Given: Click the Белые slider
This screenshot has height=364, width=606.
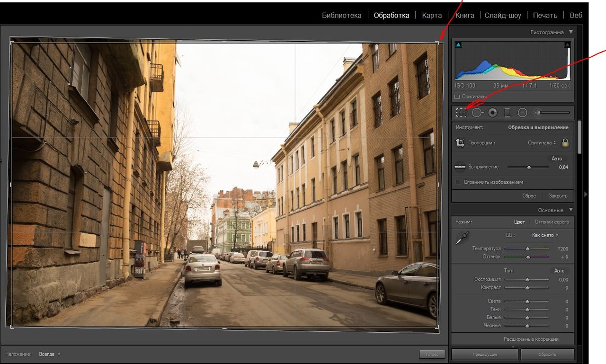Looking at the screenshot, I should point(526,317).
